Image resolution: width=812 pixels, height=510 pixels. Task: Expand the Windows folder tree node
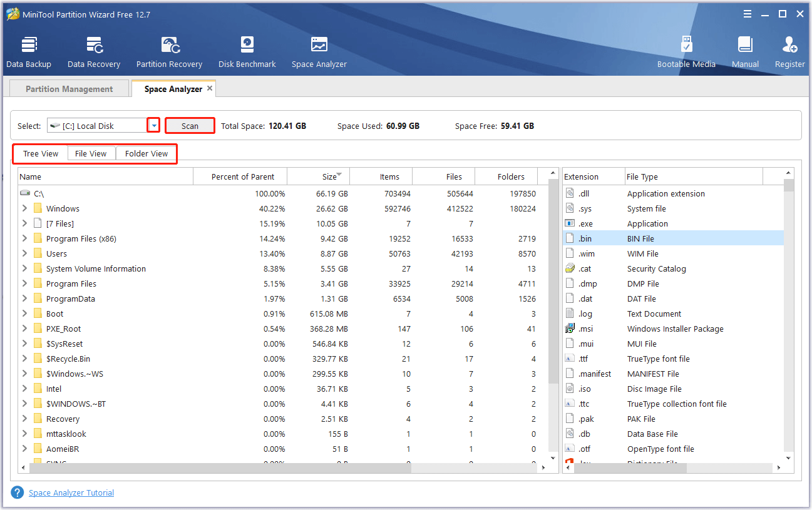[x=24, y=208]
